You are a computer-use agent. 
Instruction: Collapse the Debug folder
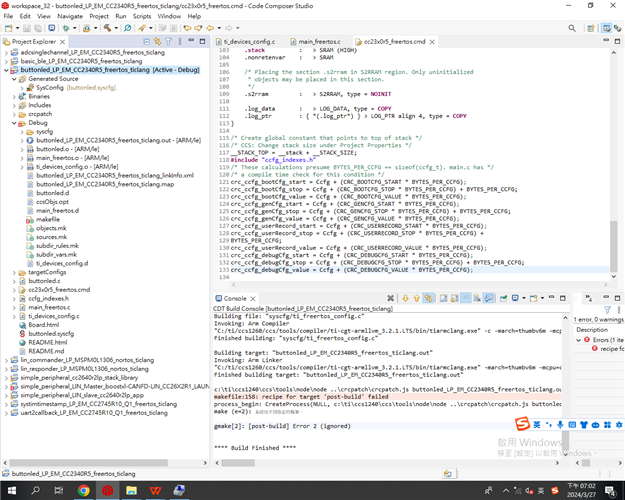(x=14, y=123)
